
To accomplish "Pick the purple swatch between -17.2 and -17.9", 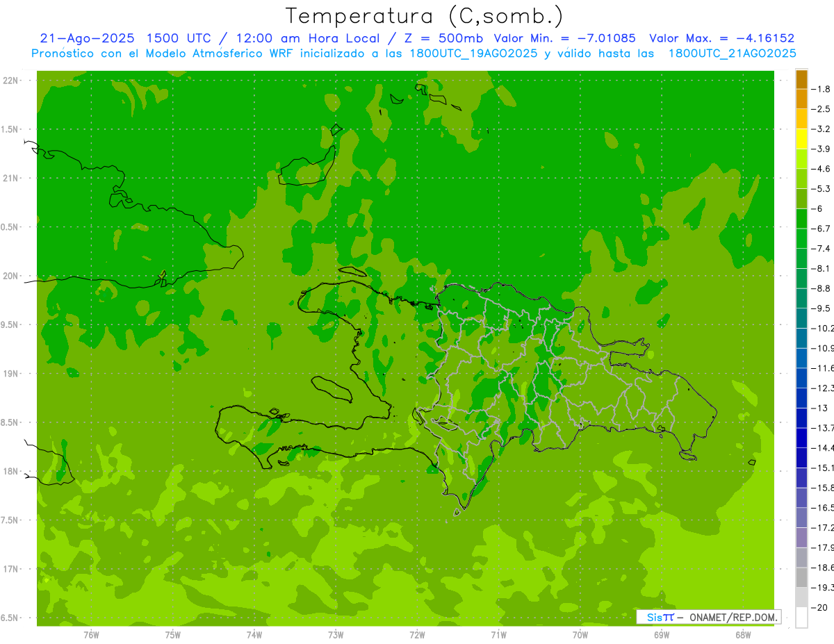I will coord(801,538).
